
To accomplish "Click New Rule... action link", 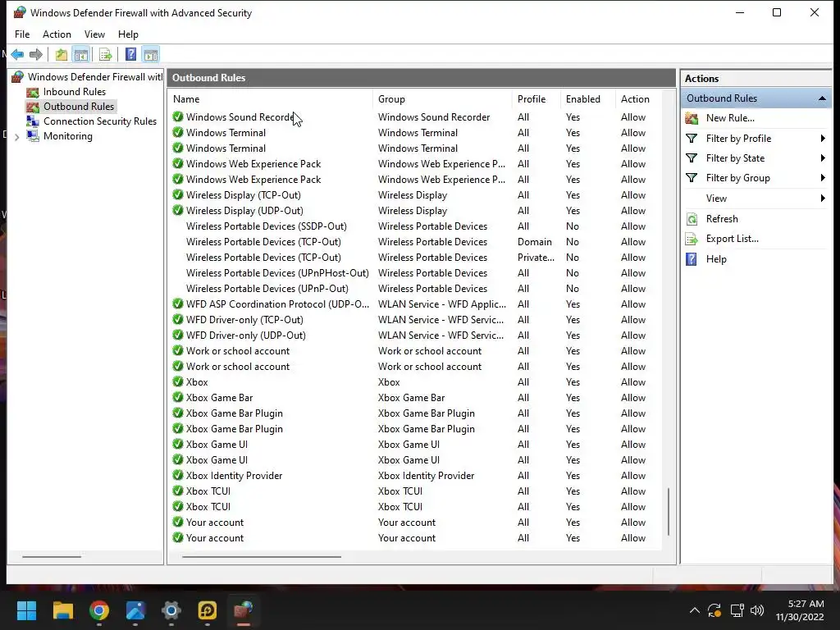I will [x=730, y=118].
